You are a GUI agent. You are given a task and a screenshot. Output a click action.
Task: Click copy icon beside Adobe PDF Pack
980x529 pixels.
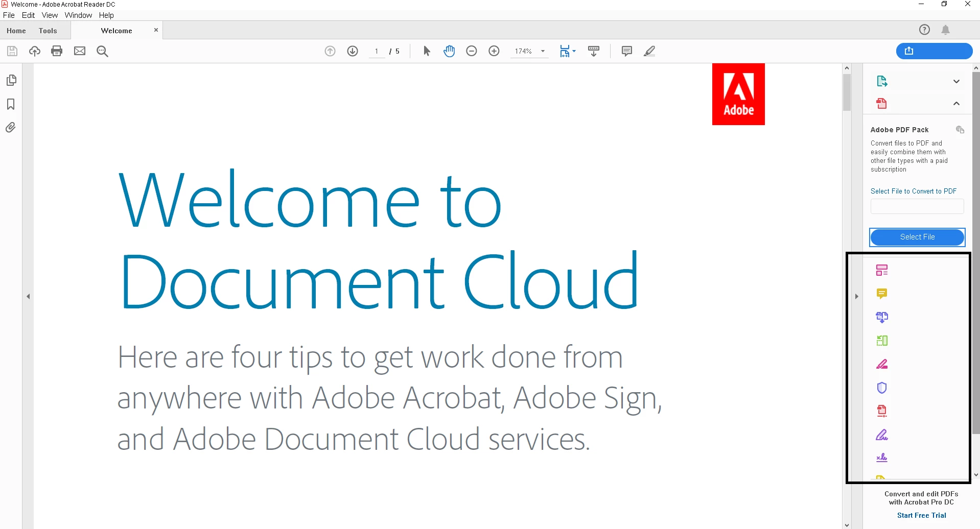[x=960, y=130]
